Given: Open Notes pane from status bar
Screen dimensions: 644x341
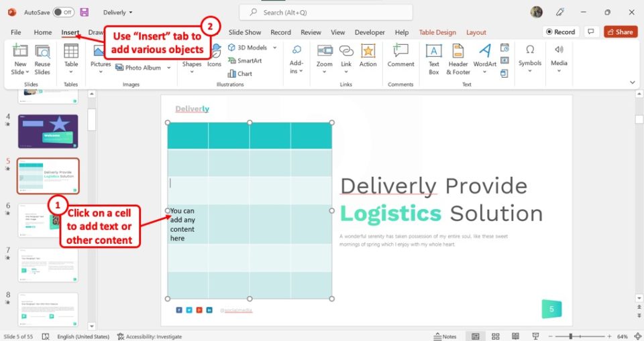Looking at the screenshot, I should click(x=445, y=336).
